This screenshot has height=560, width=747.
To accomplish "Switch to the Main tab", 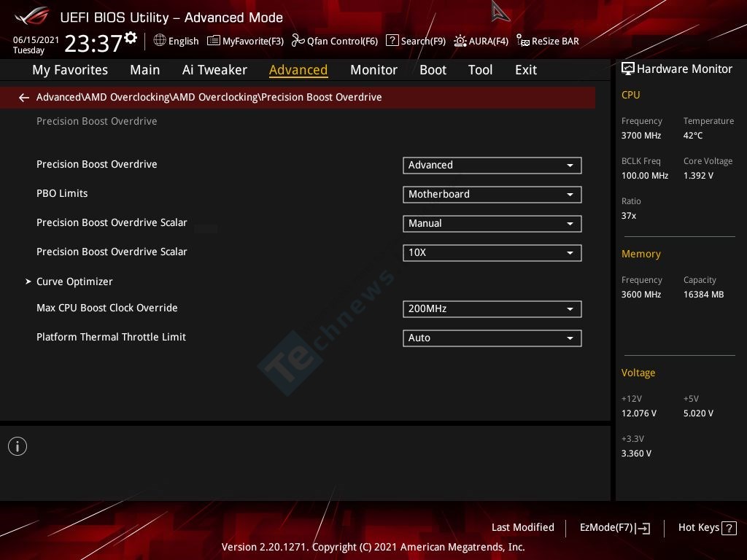I will [x=145, y=70].
